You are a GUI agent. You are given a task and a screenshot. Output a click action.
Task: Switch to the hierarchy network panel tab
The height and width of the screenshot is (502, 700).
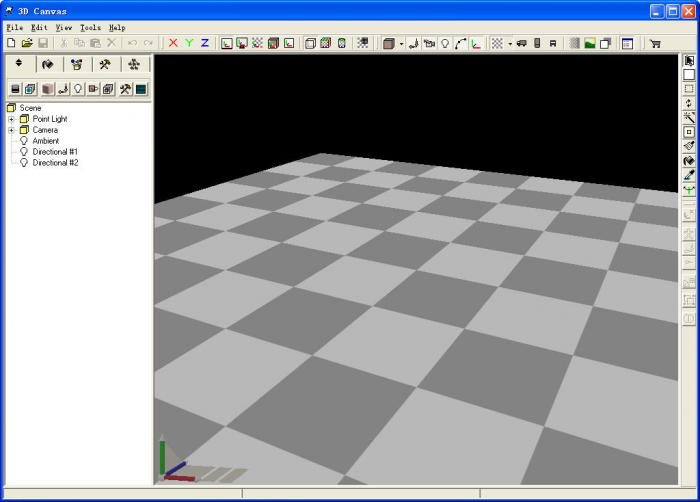point(134,64)
